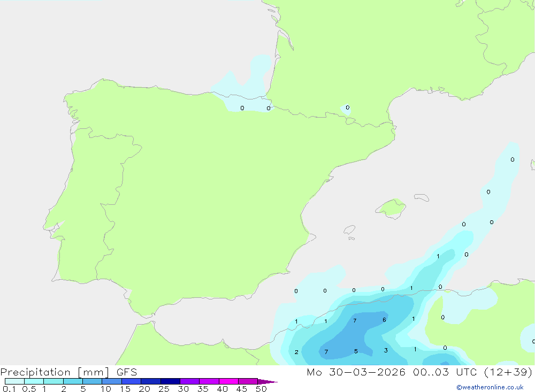Screen dimensions: 535x392
Task: Click the 1–2 mm legend color swatch
Action: (x=53, y=381)
